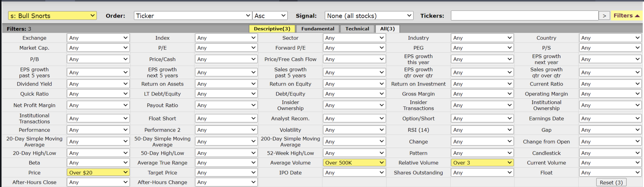Open the Signal dropdown
The height and width of the screenshot is (187, 644).
coord(369,16)
